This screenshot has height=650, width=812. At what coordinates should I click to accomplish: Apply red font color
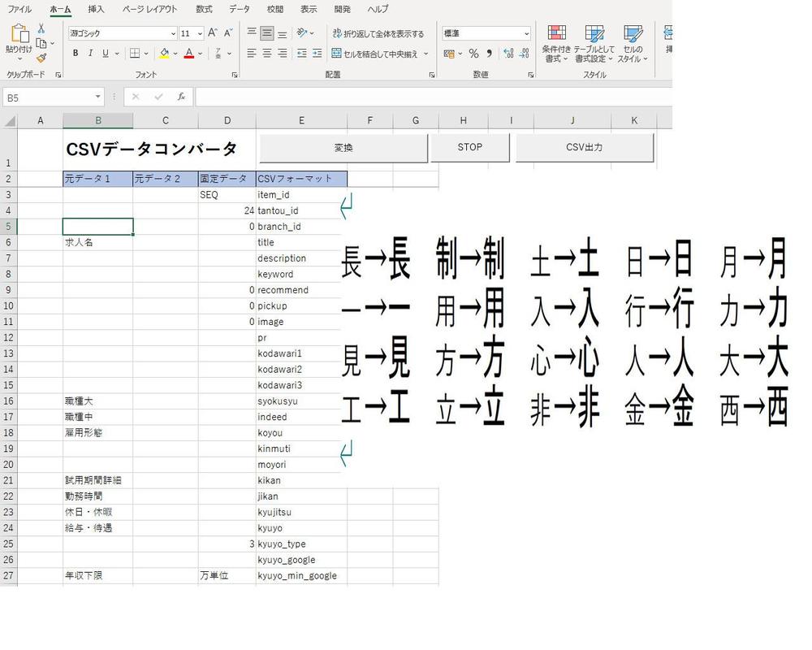pyautogui.click(x=189, y=53)
